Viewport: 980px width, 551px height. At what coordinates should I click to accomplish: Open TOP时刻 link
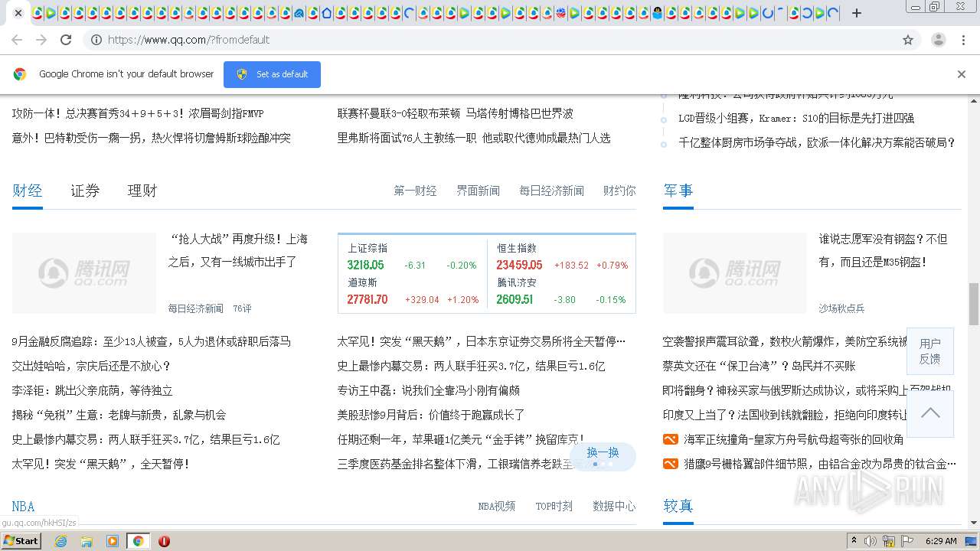pyautogui.click(x=554, y=507)
